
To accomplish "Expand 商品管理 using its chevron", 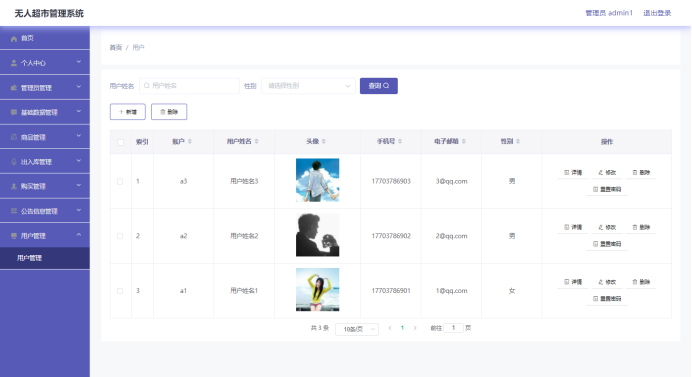I will [x=79, y=136].
